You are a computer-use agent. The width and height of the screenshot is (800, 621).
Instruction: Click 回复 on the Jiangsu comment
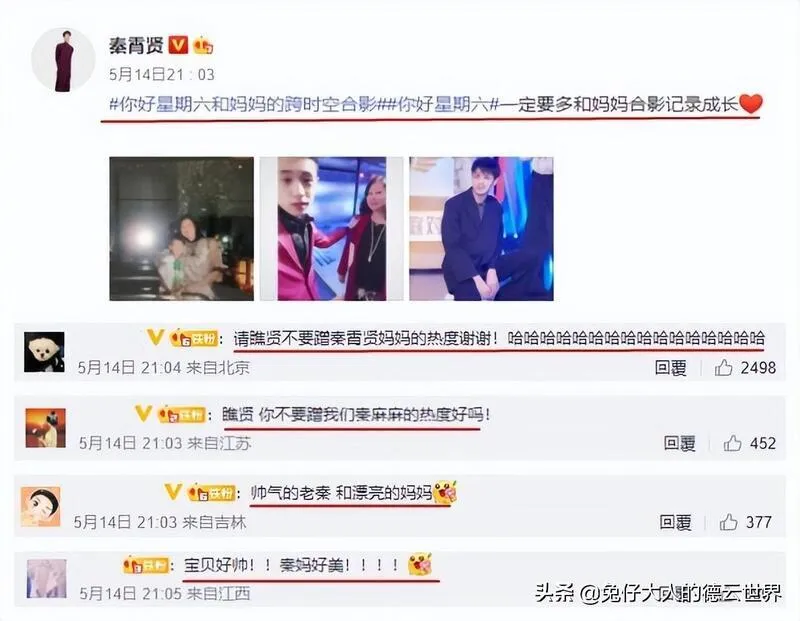[x=680, y=443]
